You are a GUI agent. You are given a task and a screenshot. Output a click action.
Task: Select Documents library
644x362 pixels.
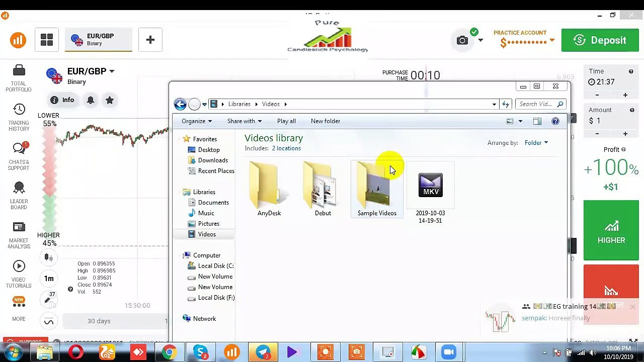[x=213, y=203]
